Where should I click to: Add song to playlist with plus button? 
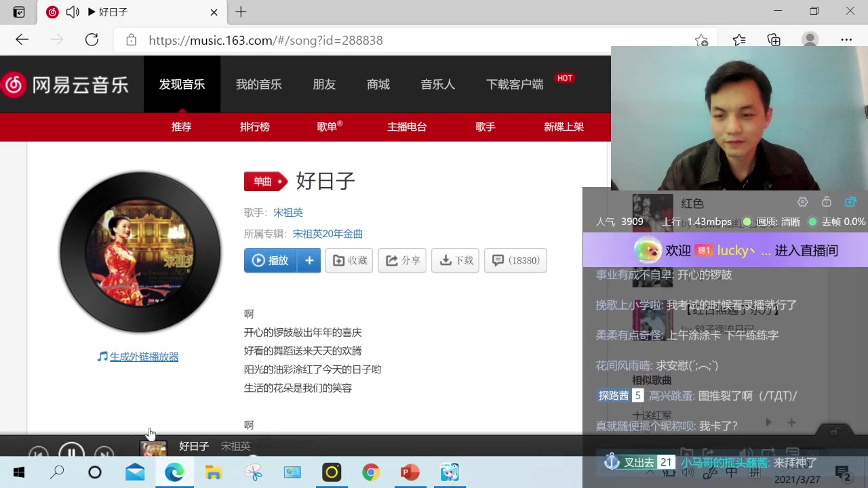coord(309,260)
